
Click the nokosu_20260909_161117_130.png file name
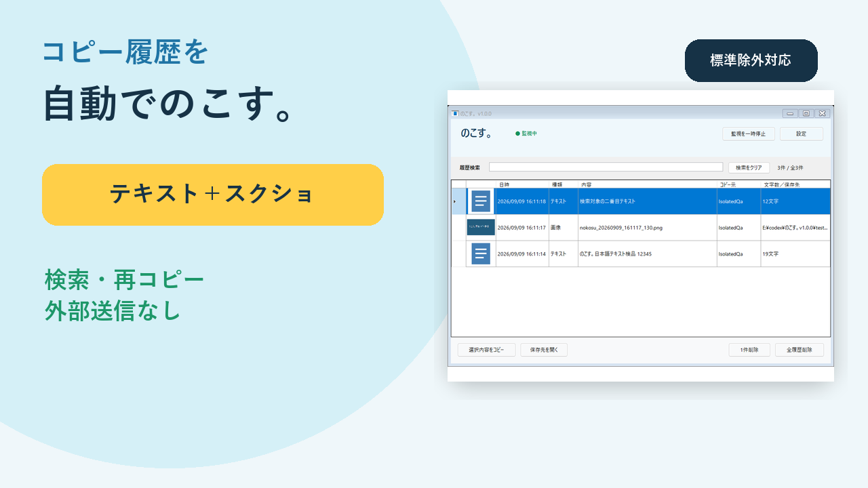click(x=621, y=228)
